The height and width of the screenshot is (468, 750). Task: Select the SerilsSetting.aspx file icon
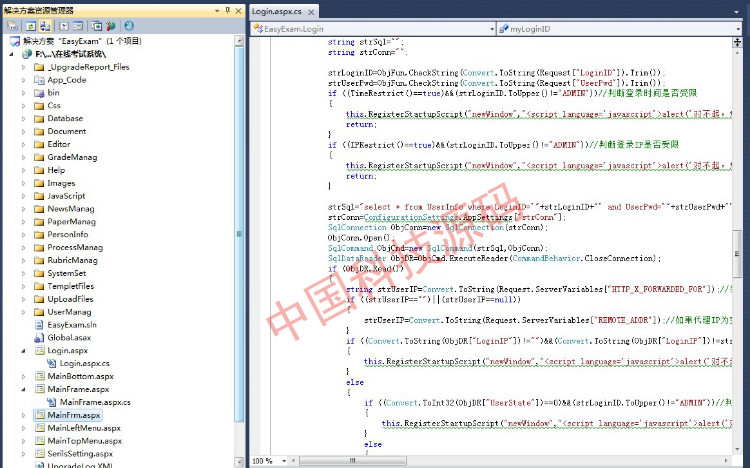(x=40, y=454)
